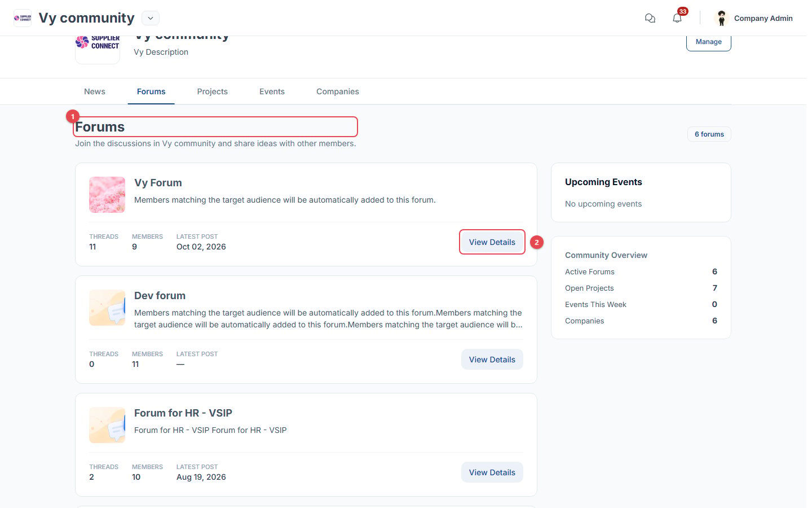Click the Upcoming Events heading
812x508 pixels.
point(603,182)
